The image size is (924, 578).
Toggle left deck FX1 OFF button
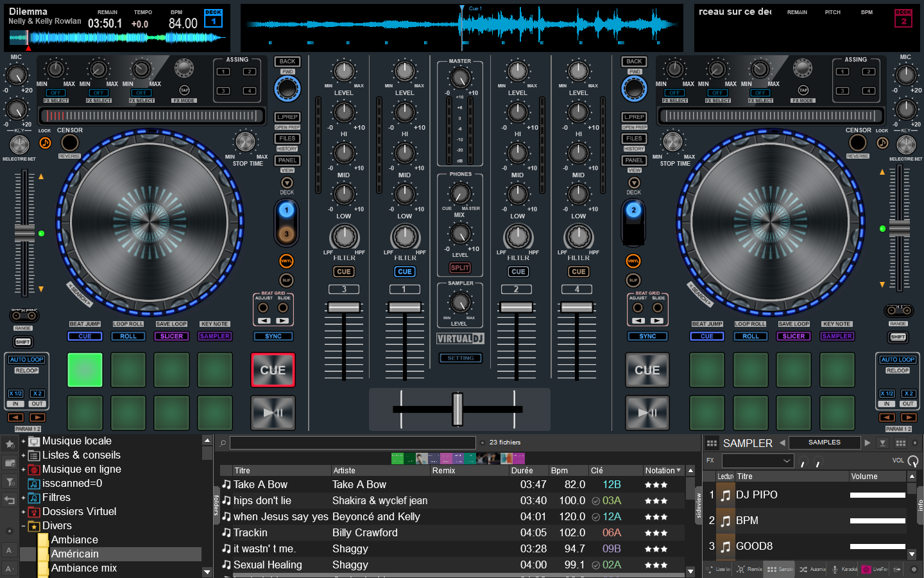click(x=56, y=93)
